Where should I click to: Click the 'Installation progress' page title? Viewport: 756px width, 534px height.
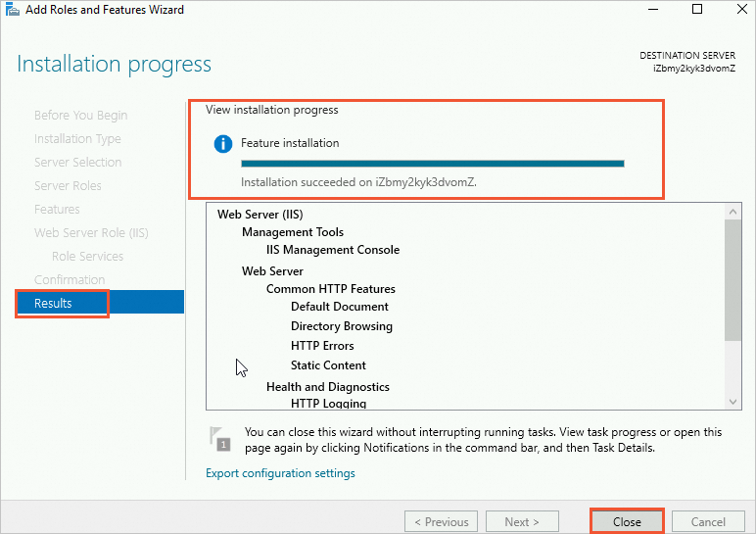(114, 64)
